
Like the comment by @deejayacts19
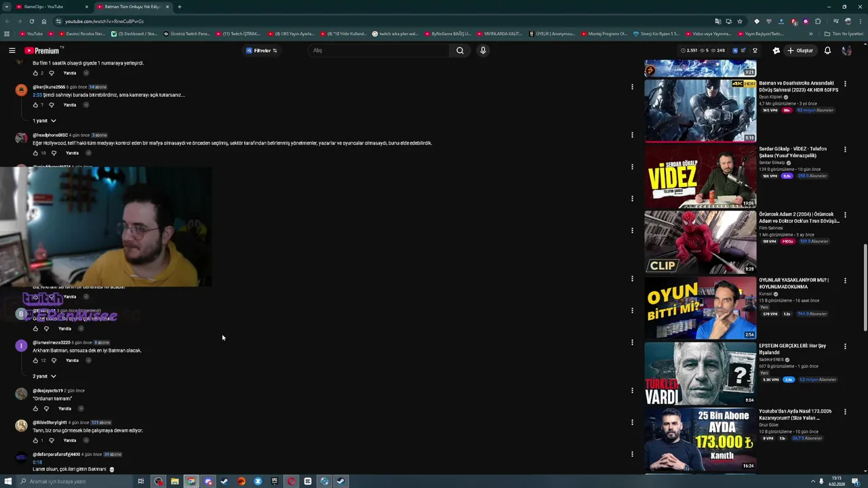36,409
